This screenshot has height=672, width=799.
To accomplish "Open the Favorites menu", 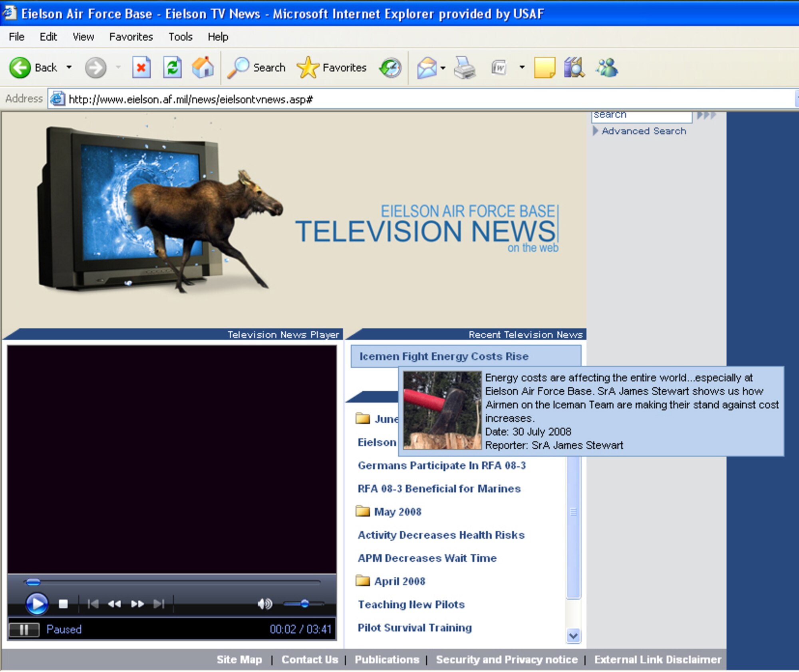I will 131,37.
